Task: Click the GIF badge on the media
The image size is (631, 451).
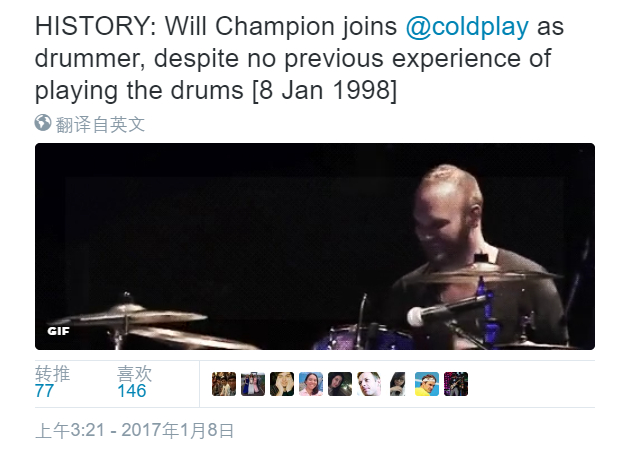Action: pos(56,330)
